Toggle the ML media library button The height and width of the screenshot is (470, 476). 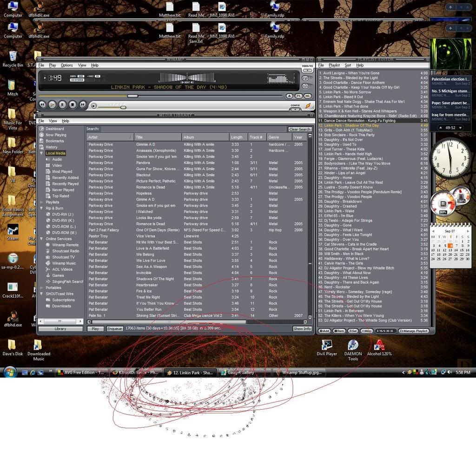point(308,96)
